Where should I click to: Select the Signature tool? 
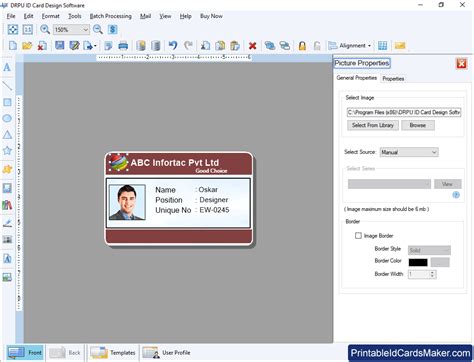(x=7, y=223)
